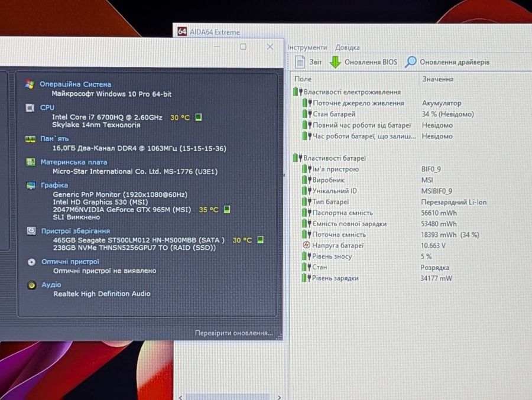Click GPU temperature green indicator at 35 °C
The height and width of the screenshot is (400, 532).
tap(227, 209)
